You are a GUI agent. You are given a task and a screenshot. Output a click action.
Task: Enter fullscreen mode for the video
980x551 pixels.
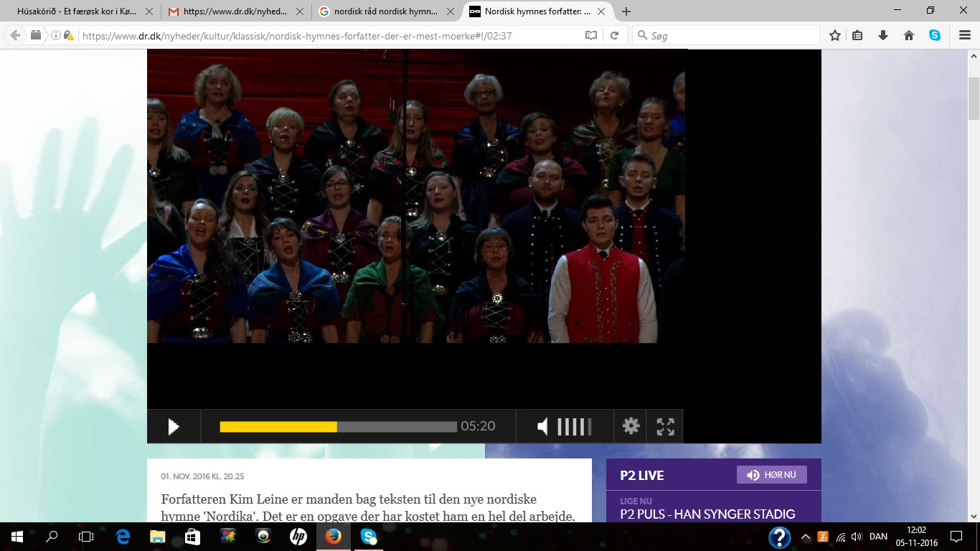point(666,427)
